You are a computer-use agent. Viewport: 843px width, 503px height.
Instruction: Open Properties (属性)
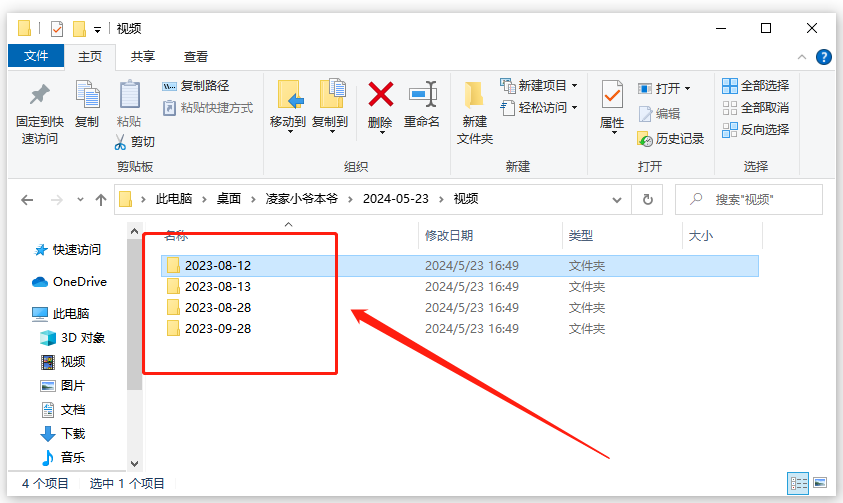612,106
